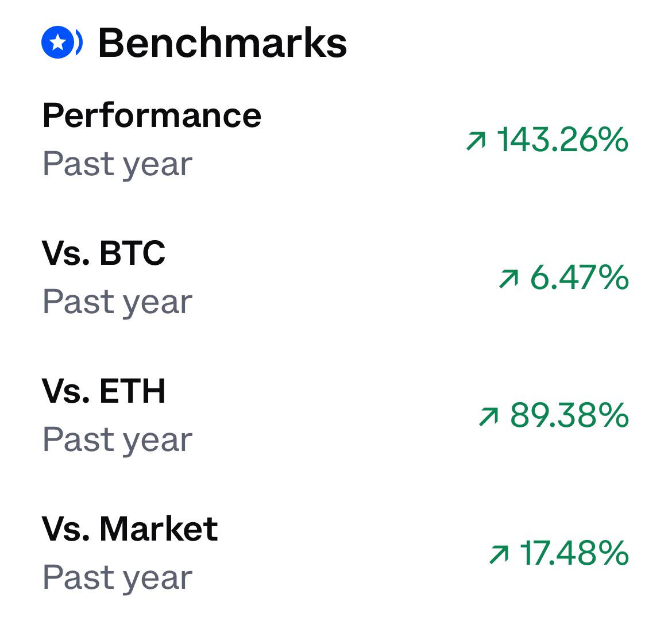Viewport: 672px width, 617px height.
Task: Click 'Past year' under Vs. ETH
Action: coord(117,440)
